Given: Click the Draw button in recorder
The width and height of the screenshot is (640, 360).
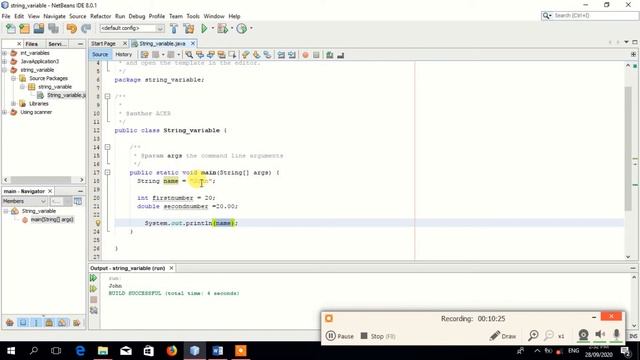Looking at the screenshot, I should point(503,336).
